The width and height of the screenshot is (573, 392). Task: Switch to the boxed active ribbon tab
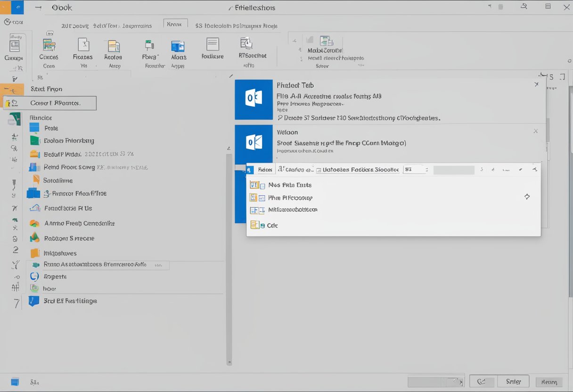click(x=175, y=23)
